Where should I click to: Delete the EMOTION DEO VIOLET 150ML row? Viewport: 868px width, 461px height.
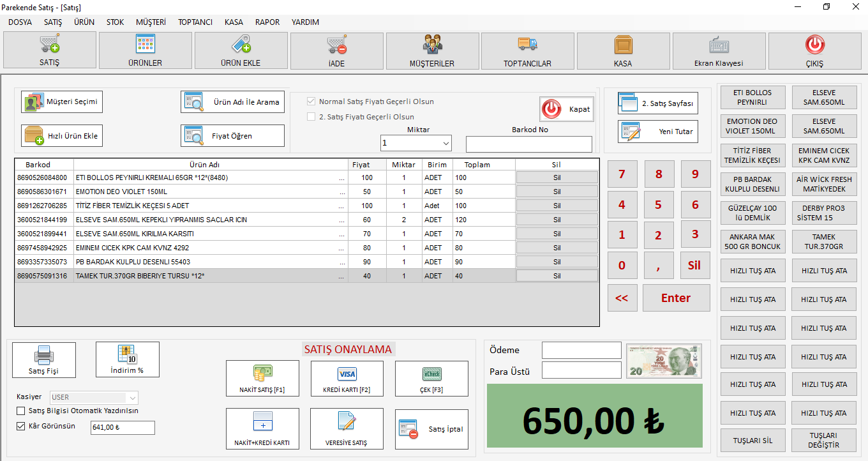(x=557, y=192)
